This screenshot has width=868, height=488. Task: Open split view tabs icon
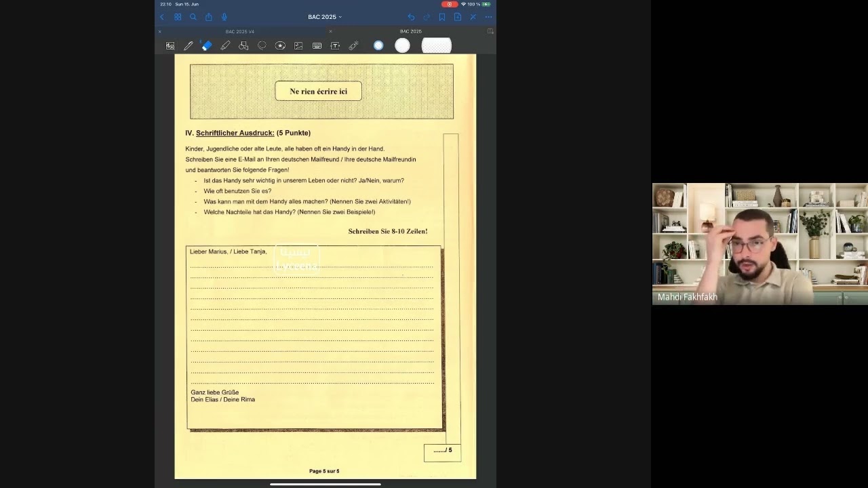pos(490,31)
